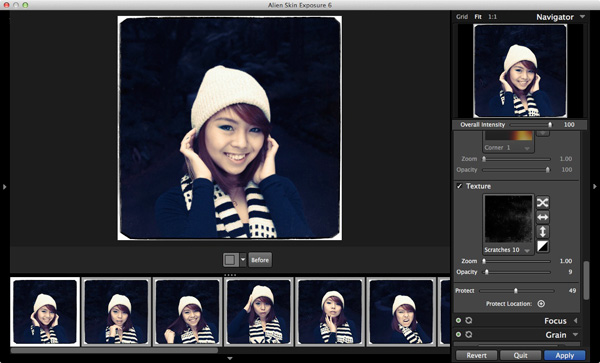Click the Texture Zoom slider

point(516,261)
